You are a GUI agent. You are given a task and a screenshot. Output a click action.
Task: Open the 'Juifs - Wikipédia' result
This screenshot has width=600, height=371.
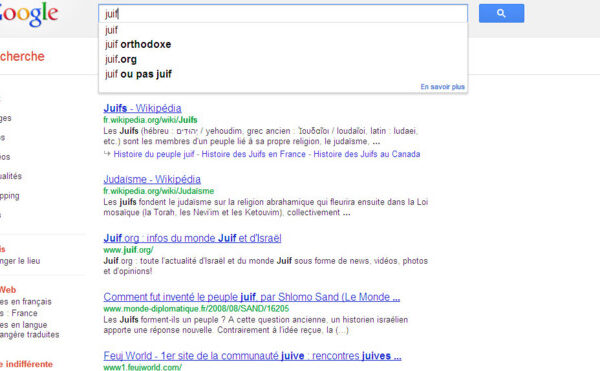(142, 108)
